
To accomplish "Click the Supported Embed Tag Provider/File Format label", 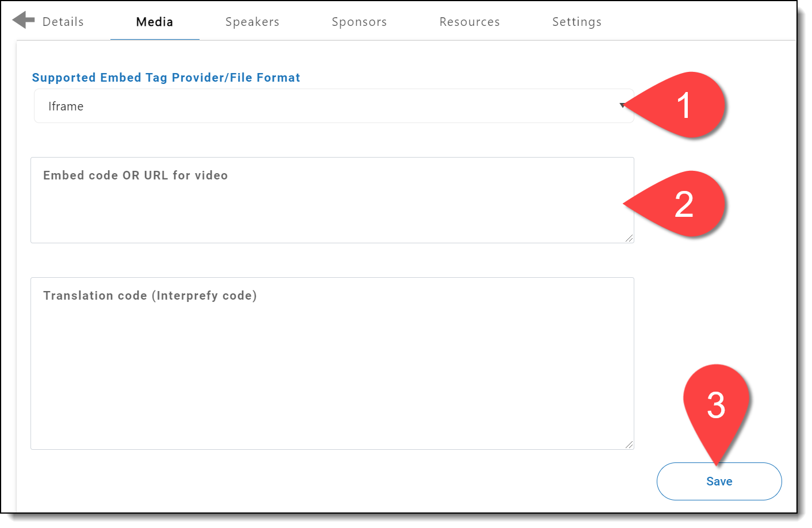I will [x=166, y=78].
